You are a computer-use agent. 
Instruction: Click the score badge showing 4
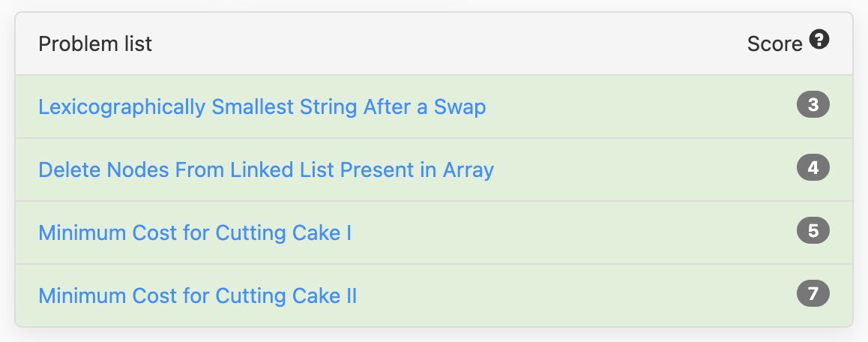tap(813, 168)
